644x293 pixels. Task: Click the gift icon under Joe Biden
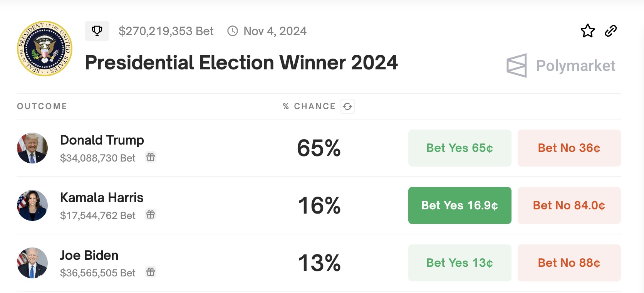[x=151, y=272]
